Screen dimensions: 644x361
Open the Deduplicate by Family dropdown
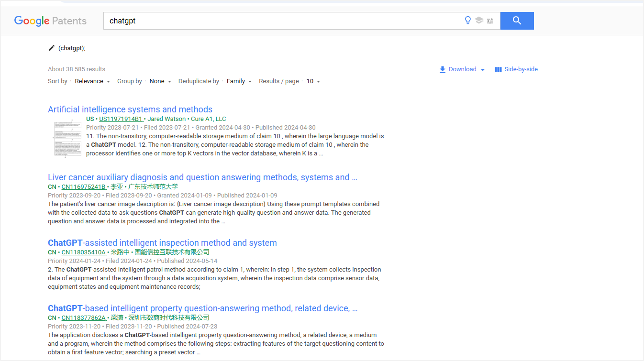pyautogui.click(x=239, y=81)
